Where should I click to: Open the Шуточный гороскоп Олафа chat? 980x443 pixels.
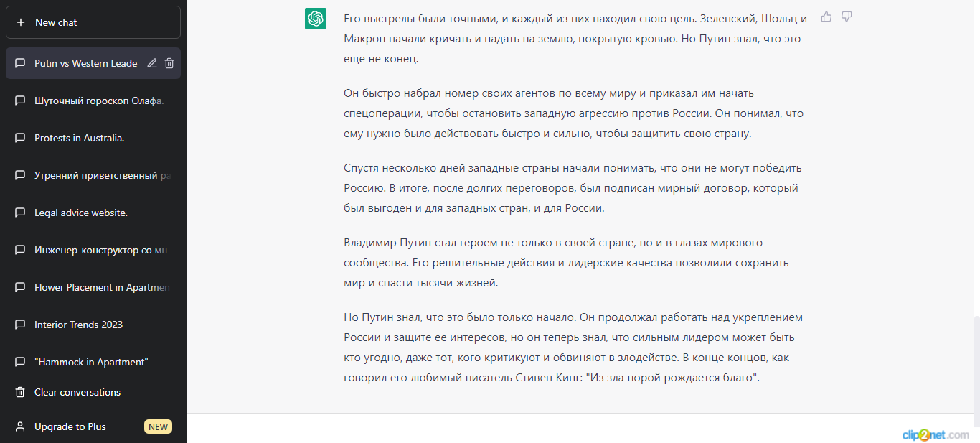point(99,101)
